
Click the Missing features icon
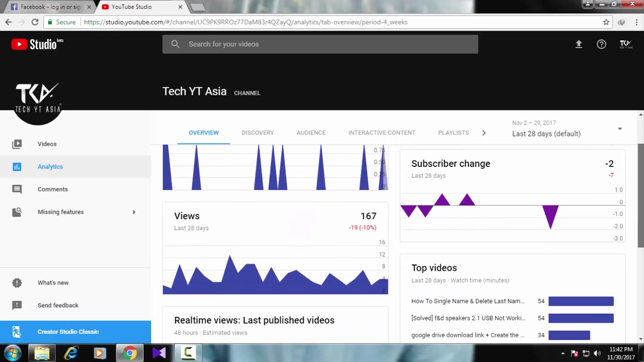coord(17,212)
